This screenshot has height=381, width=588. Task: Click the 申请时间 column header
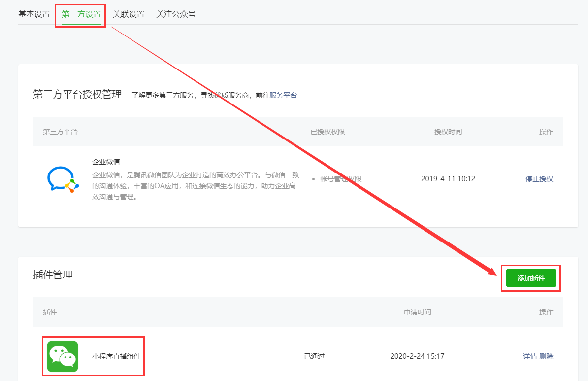click(418, 312)
